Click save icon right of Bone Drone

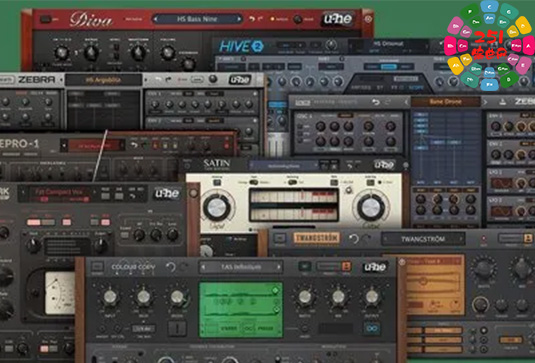503,102
